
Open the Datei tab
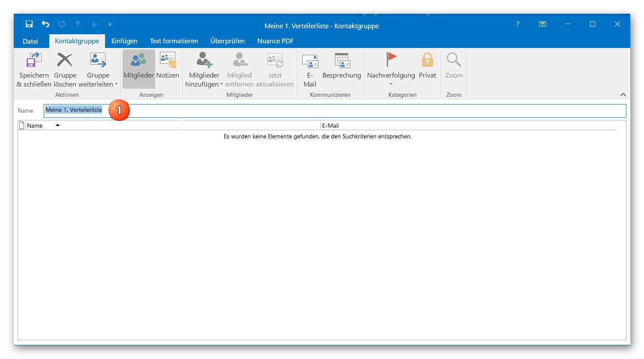[30, 41]
